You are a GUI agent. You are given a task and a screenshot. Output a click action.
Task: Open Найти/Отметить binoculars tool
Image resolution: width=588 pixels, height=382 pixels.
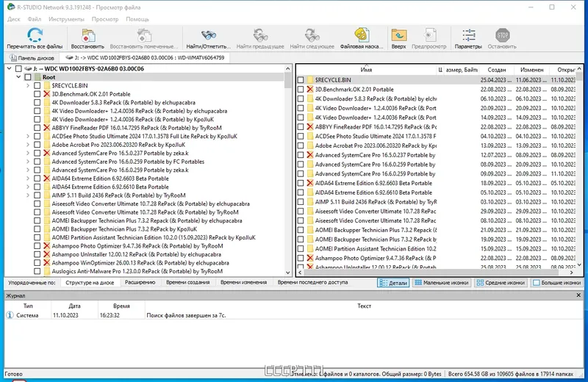tap(209, 35)
